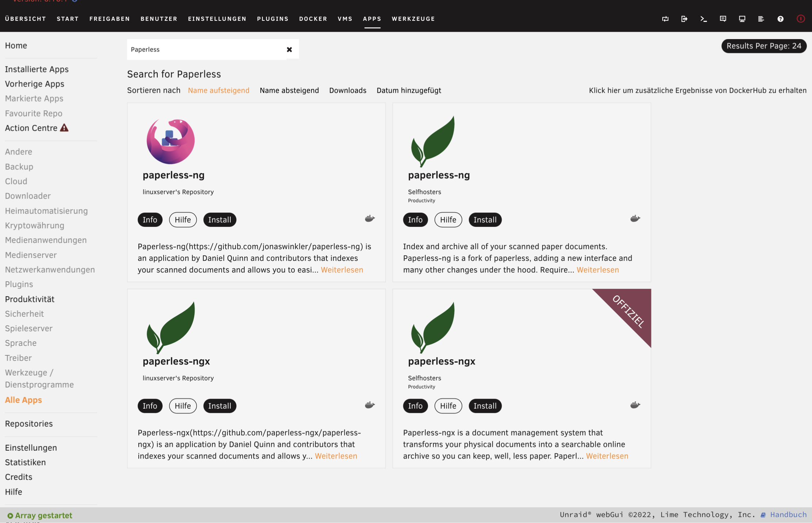812x523 pixels.
Task: Click Info on linuxserver paperless-ng card
Action: click(150, 220)
